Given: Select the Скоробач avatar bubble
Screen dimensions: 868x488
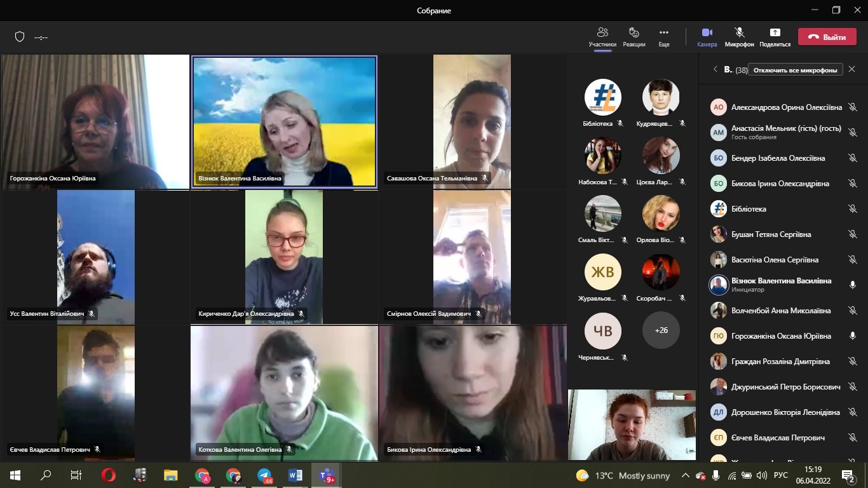Looking at the screenshot, I should (661, 272).
